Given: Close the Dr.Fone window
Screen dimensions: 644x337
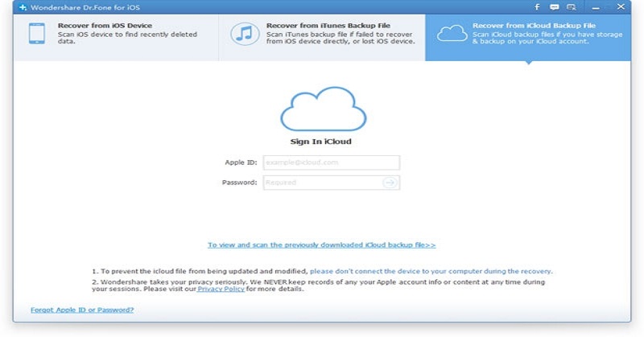Looking at the screenshot, I should [621, 7].
